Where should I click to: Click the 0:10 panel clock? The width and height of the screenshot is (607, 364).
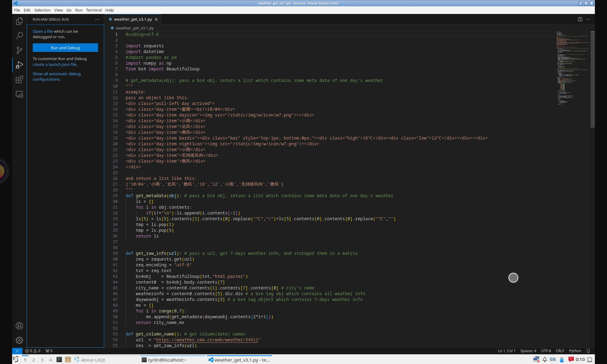point(580,359)
